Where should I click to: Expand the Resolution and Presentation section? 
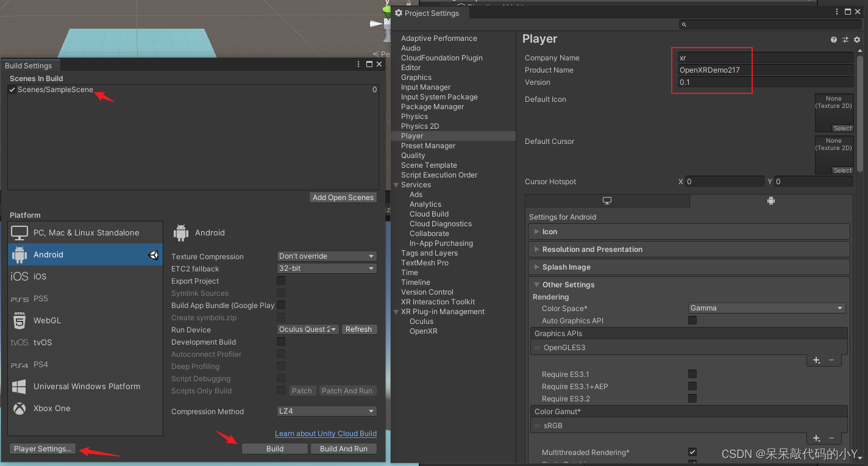[x=592, y=249]
